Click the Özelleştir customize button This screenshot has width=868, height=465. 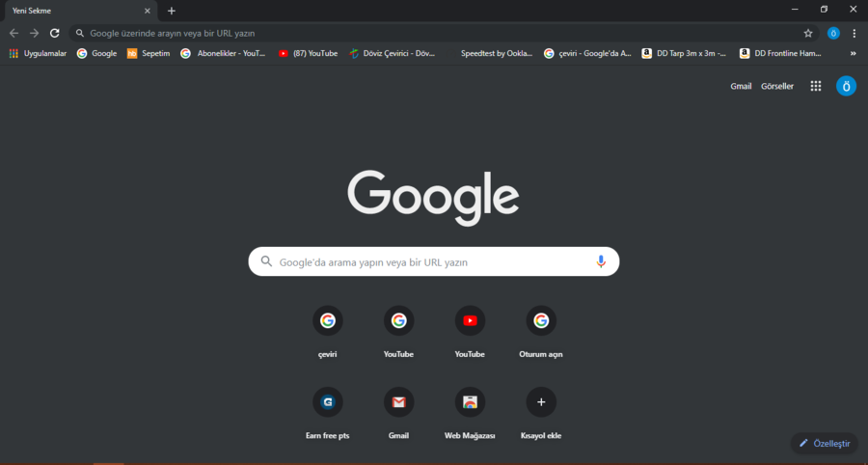pos(825,444)
